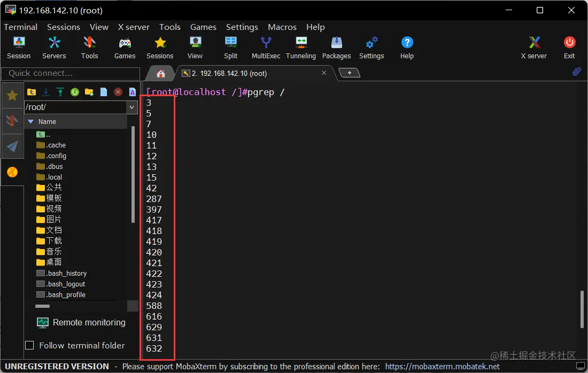Click the terminal vertical scrollbar
588x373 pixels.
[582, 309]
